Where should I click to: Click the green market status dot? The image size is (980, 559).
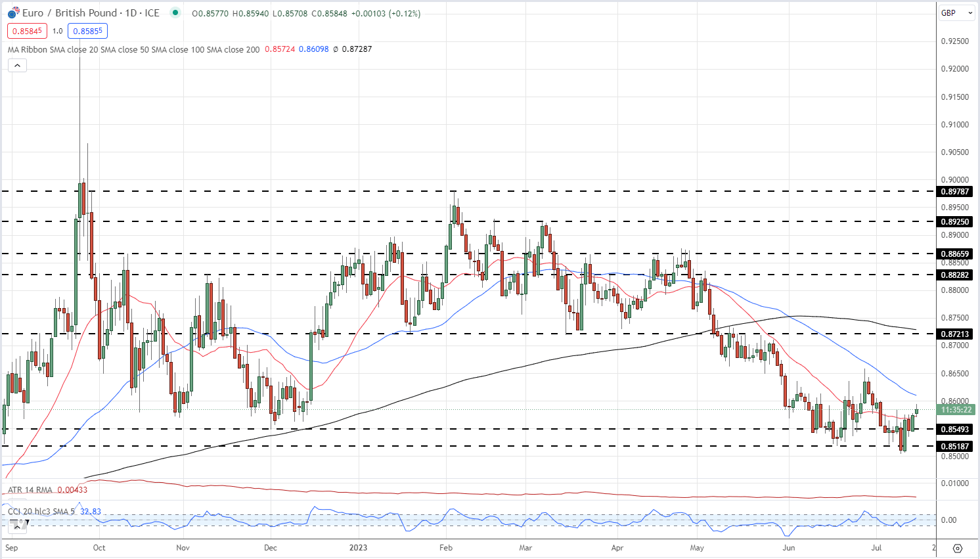(174, 12)
